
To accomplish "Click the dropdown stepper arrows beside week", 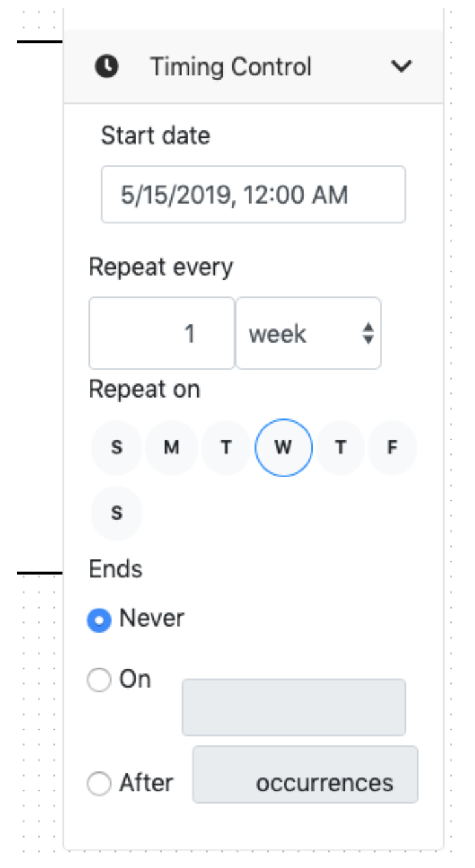I will click(367, 333).
